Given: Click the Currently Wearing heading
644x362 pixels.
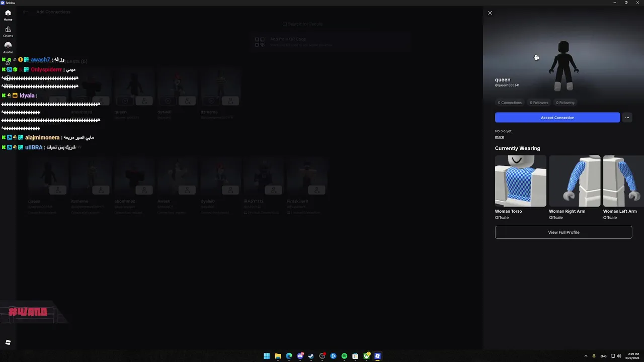Looking at the screenshot, I should (x=517, y=148).
